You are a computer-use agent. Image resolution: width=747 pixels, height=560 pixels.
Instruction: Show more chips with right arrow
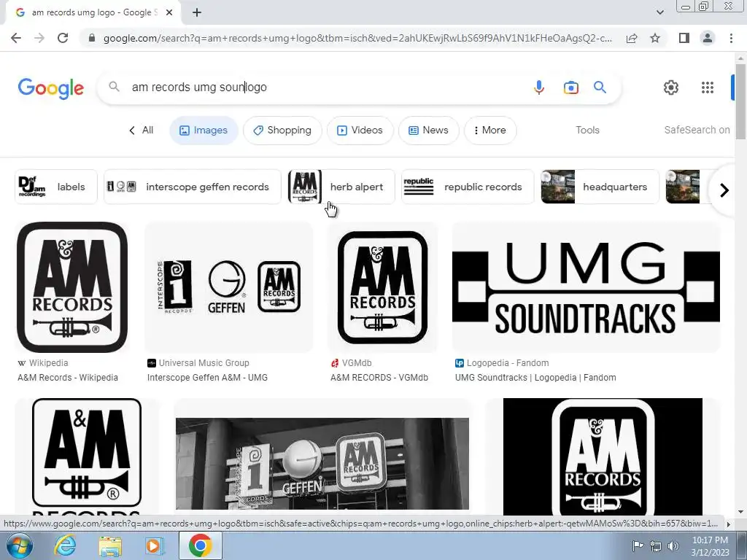(724, 190)
